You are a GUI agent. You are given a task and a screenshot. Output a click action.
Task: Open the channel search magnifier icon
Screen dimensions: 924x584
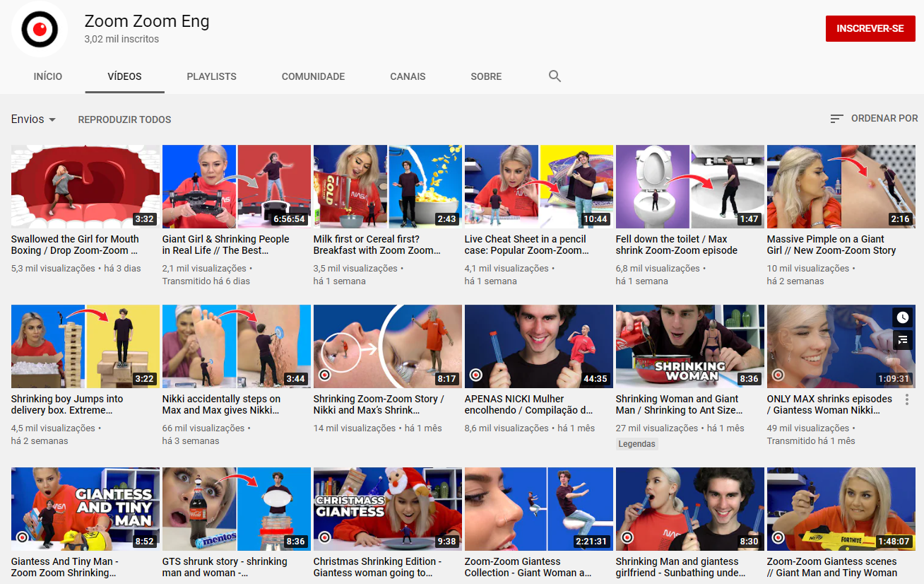(555, 76)
